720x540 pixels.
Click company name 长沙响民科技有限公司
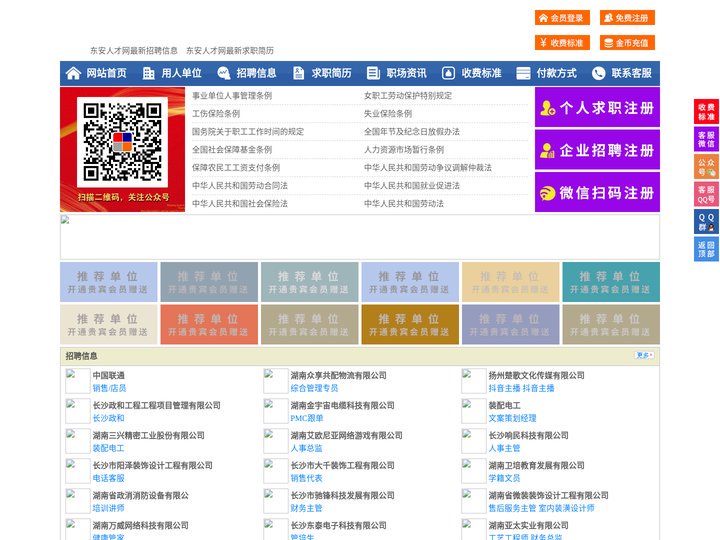pos(529,435)
